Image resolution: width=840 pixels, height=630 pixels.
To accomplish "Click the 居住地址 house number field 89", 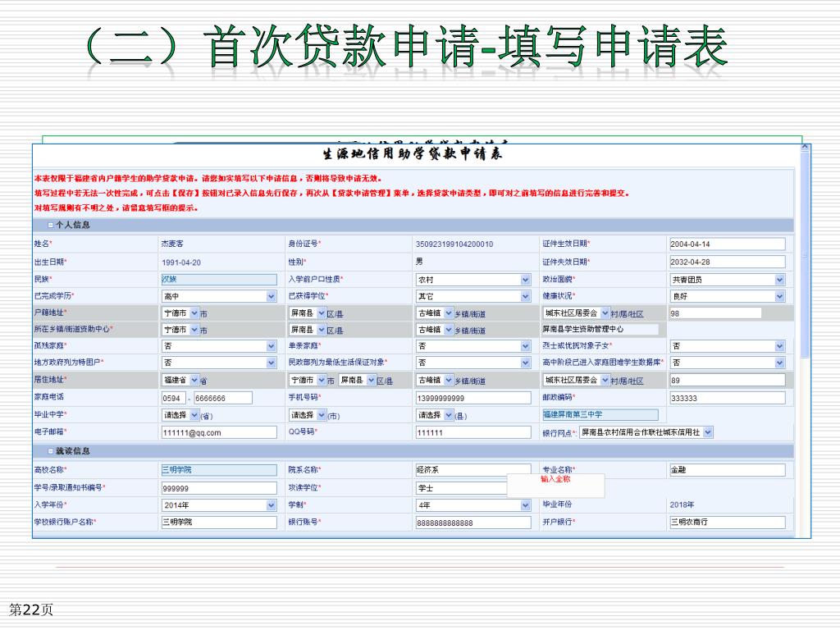I will coord(728,381).
